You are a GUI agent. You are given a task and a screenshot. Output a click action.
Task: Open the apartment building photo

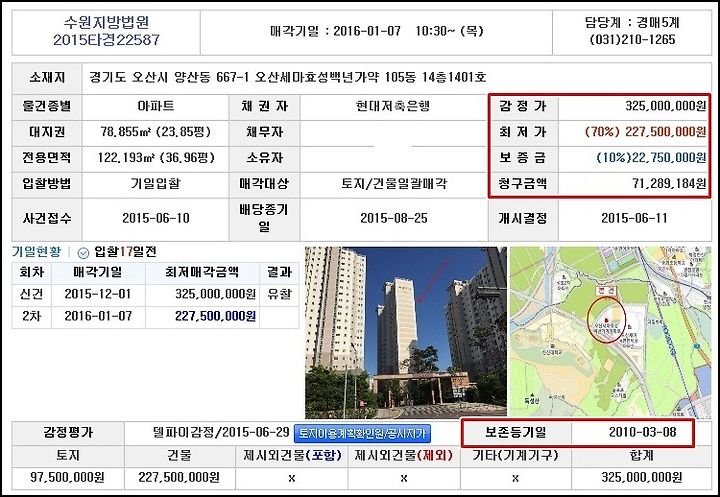click(x=405, y=332)
